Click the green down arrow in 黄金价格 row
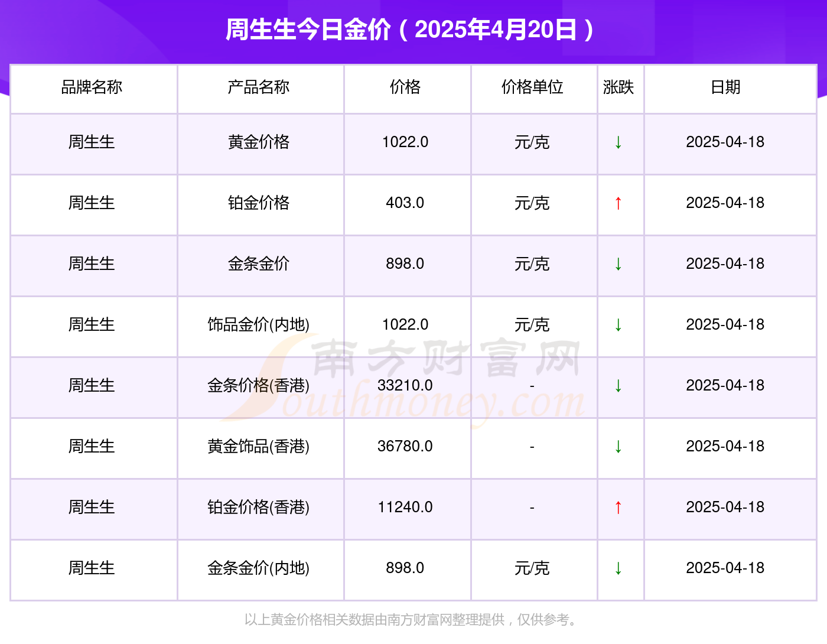 (x=618, y=142)
